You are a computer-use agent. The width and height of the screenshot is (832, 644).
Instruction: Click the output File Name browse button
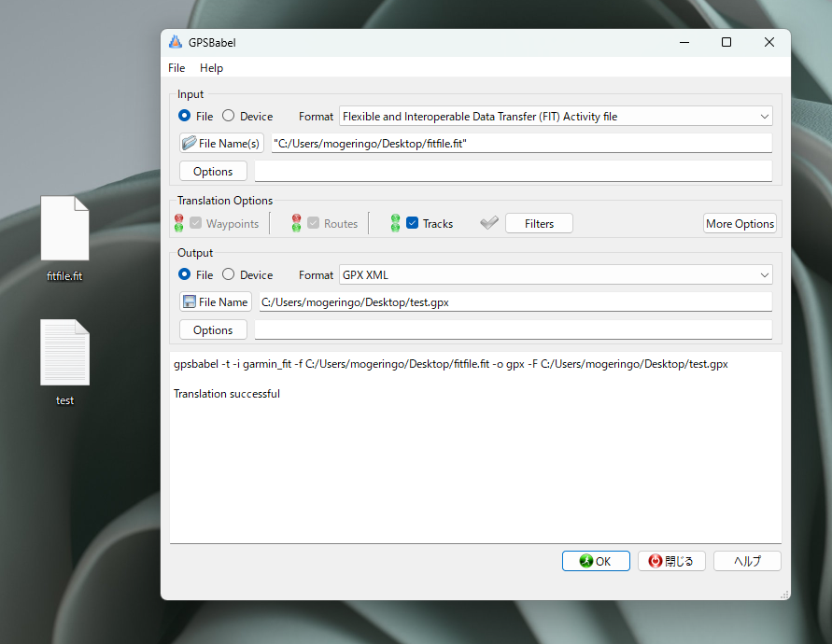coord(216,301)
